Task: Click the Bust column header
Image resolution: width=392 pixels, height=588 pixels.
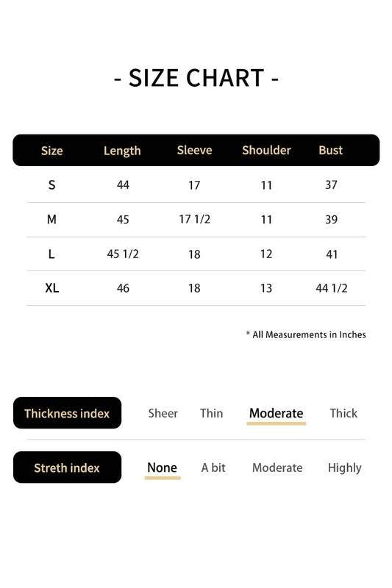Action: (330, 150)
